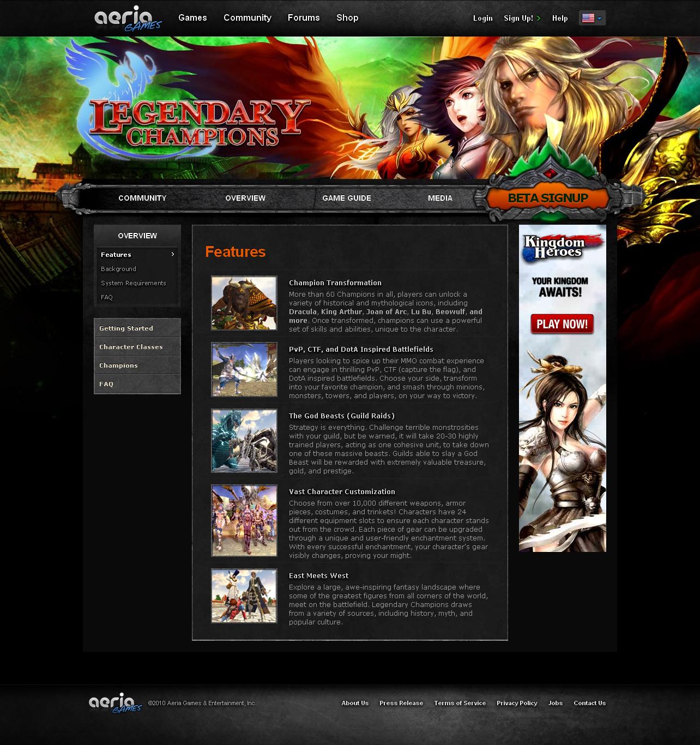Open System Requirements in sidebar

point(133,283)
